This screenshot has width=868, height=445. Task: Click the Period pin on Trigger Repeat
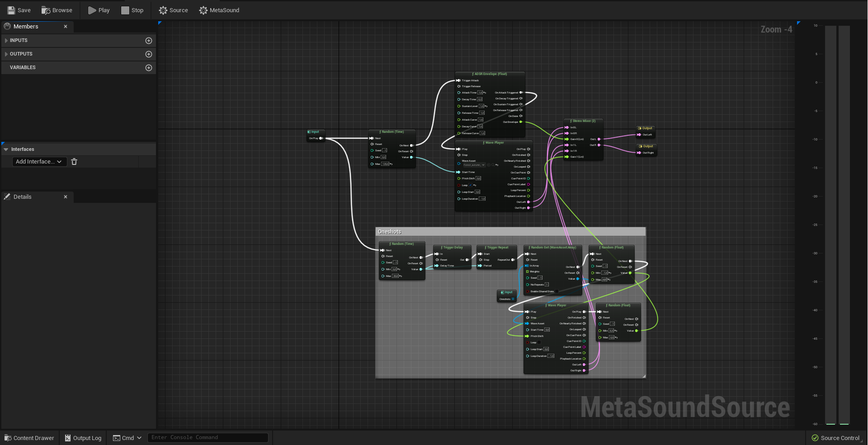click(480, 266)
